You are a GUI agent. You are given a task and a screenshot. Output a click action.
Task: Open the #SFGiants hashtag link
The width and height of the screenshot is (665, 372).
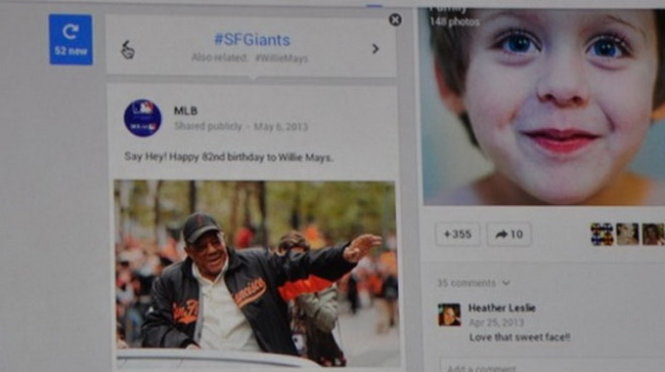coord(252,40)
